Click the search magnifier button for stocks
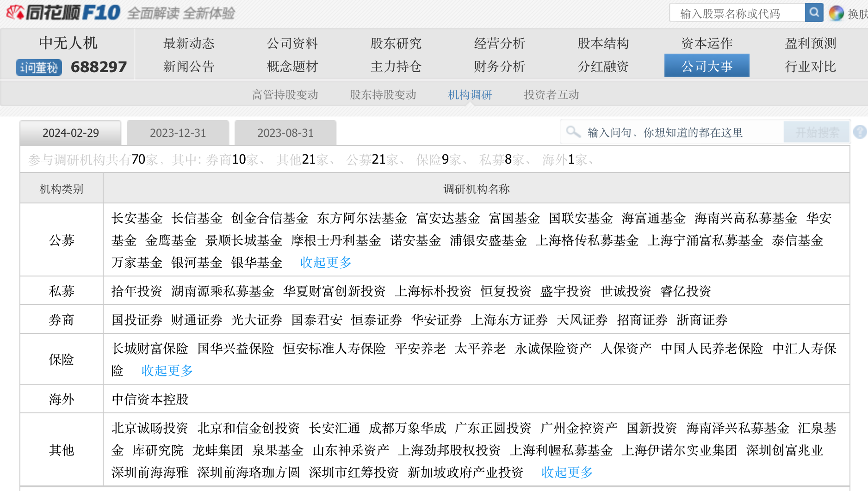Viewport: 868px width, 491px height. (x=814, y=12)
